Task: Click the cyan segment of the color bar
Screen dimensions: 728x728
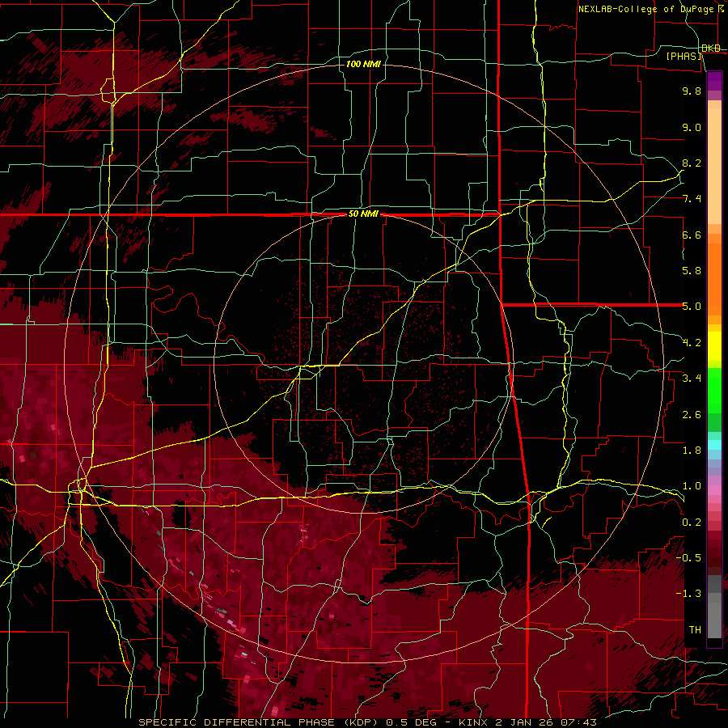Action: [714, 445]
